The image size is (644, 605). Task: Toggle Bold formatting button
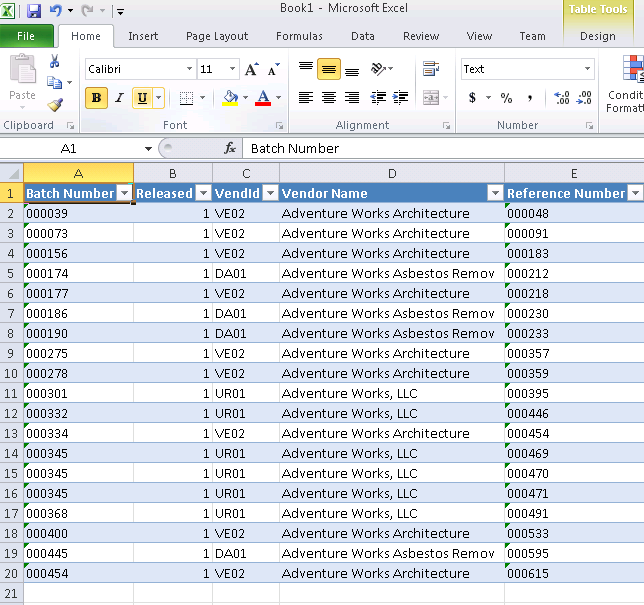coord(97,98)
